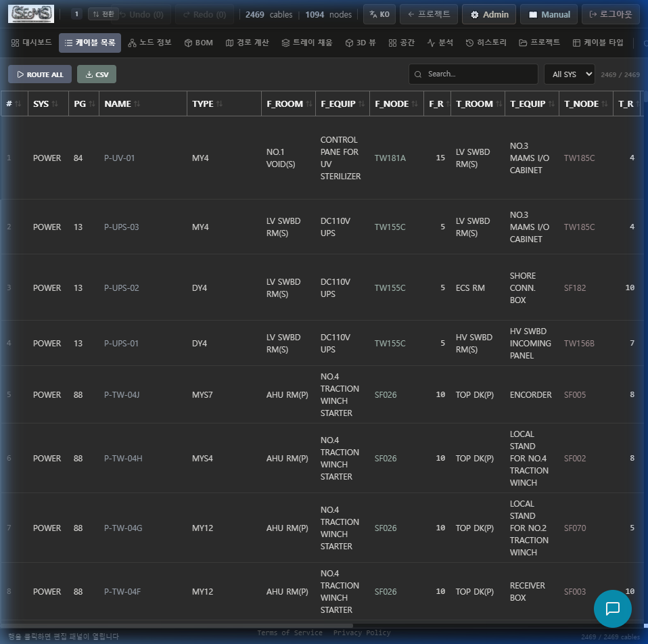
Task: Sort by PG column arrows
Action: [x=92, y=103]
